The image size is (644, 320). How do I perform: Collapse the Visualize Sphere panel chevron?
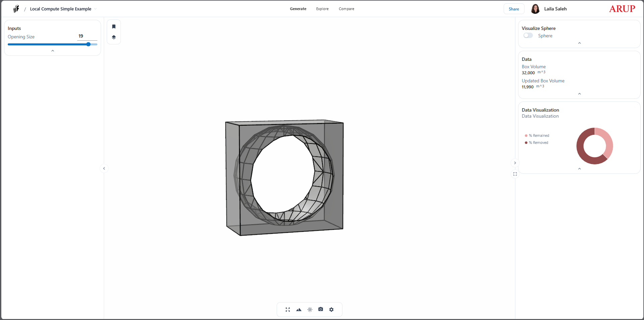(580, 43)
